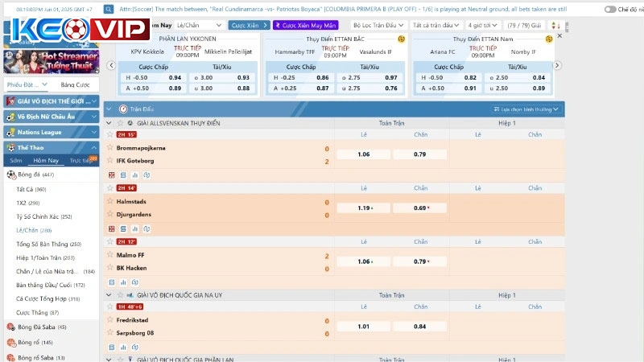Select 1.06 Lẻ odds for Brommapojkarna match
The height and width of the screenshot is (362, 644).
(x=363, y=154)
